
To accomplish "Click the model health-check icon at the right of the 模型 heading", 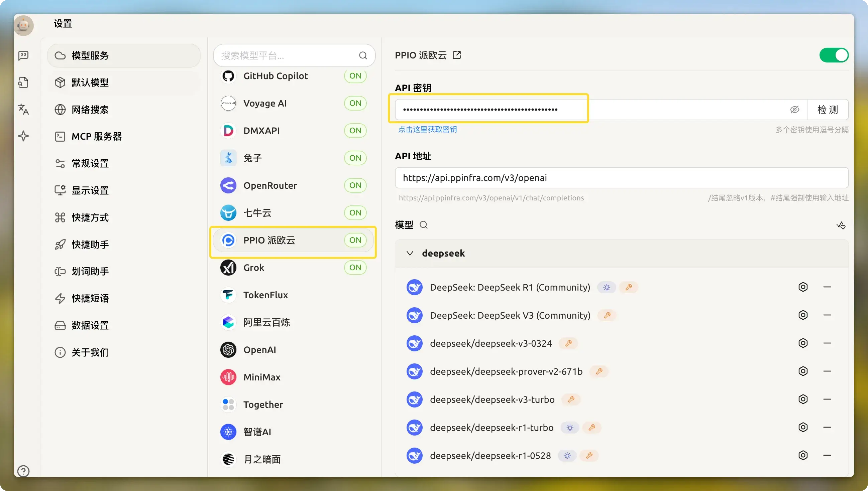I will (841, 225).
